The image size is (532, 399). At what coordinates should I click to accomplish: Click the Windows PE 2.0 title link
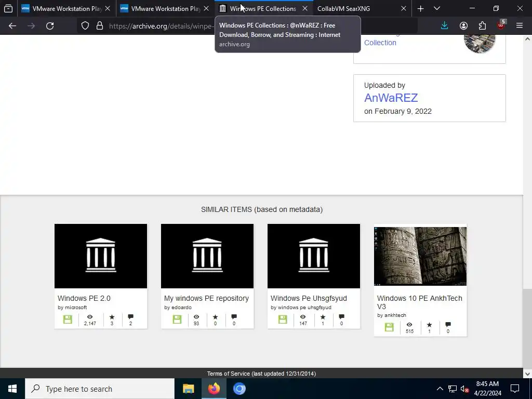point(84,298)
